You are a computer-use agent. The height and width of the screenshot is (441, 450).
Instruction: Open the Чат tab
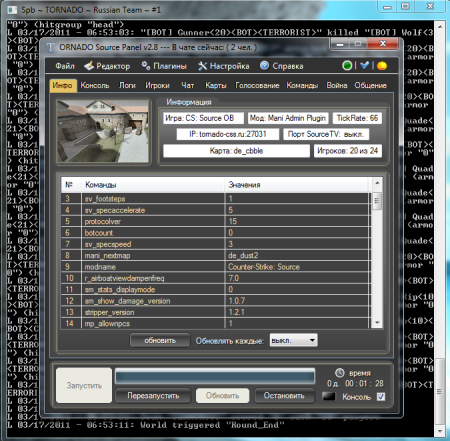188,86
